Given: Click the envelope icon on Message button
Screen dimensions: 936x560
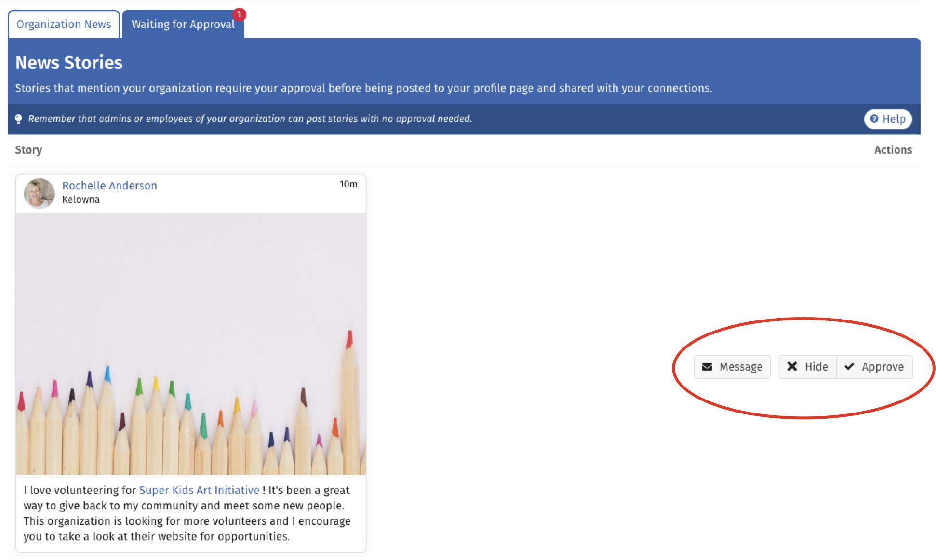Looking at the screenshot, I should coord(707,367).
